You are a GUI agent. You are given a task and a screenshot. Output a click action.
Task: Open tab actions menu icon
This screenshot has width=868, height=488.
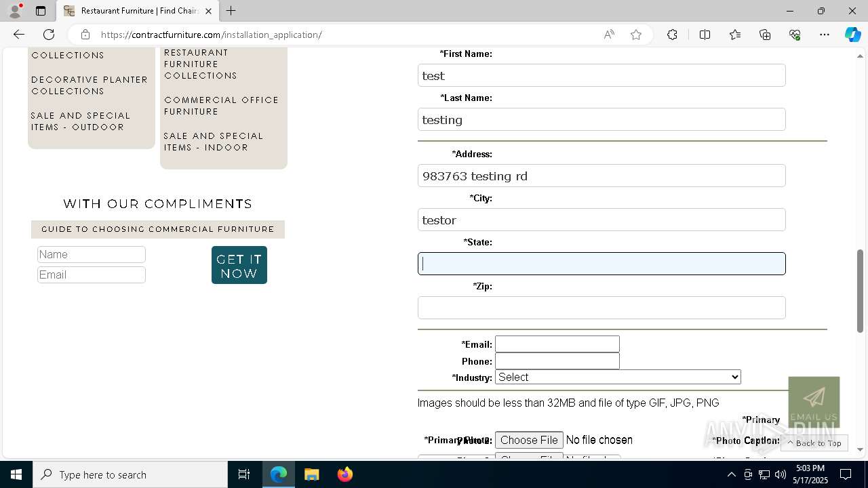coord(41,11)
